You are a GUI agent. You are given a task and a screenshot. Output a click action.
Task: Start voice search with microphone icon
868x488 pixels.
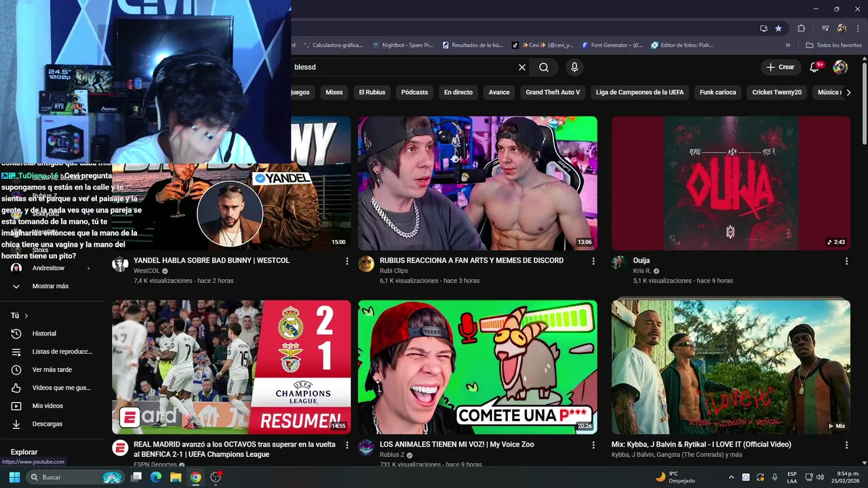coord(574,67)
